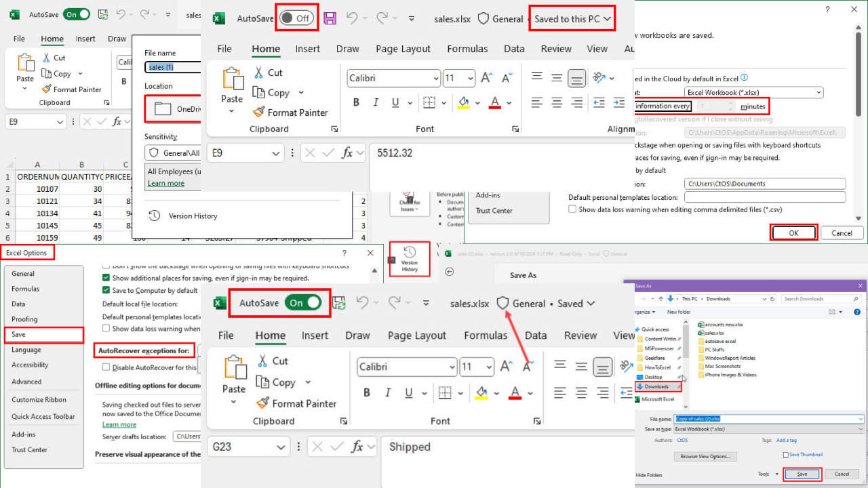Uncheck Save to Computer by default

pyautogui.click(x=106, y=290)
